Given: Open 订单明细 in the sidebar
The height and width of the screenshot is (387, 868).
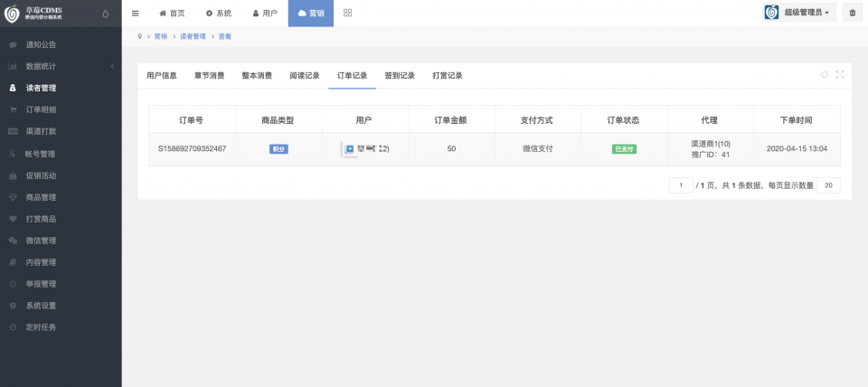Looking at the screenshot, I should coord(61,109).
